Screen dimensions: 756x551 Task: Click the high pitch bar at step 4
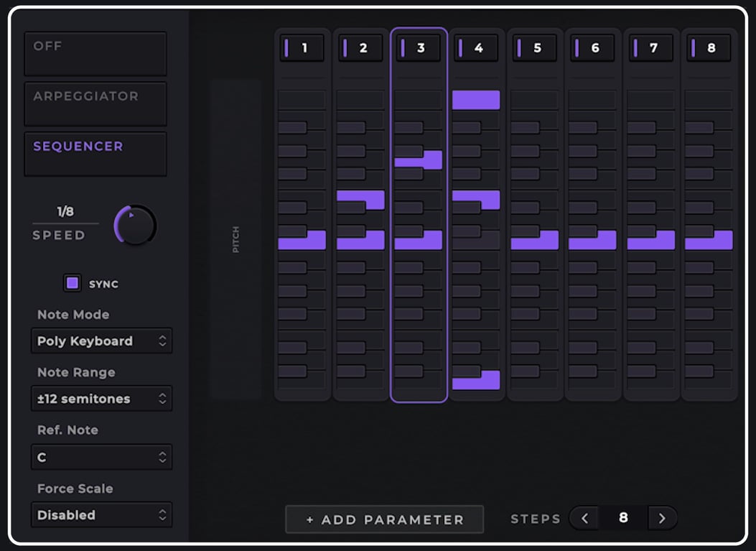[x=477, y=99]
